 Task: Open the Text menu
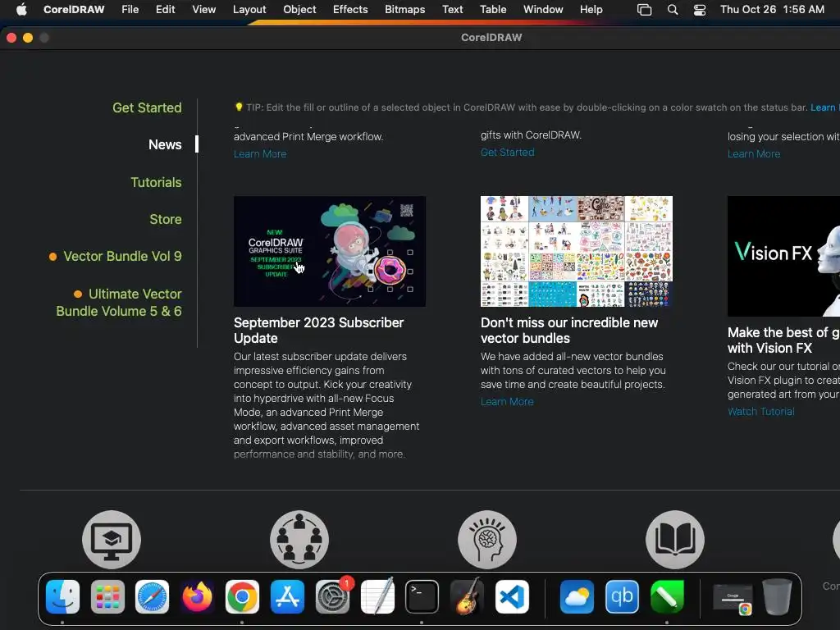click(452, 10)
